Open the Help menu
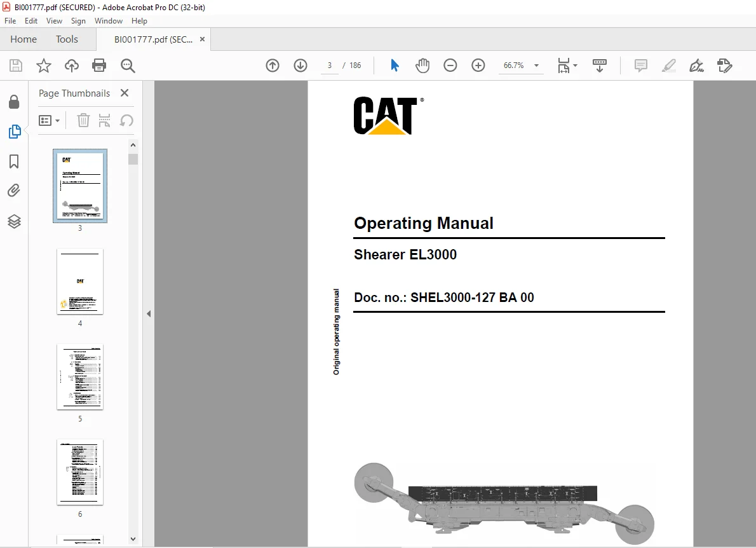 pyautogui.click(x=139, y=21)
